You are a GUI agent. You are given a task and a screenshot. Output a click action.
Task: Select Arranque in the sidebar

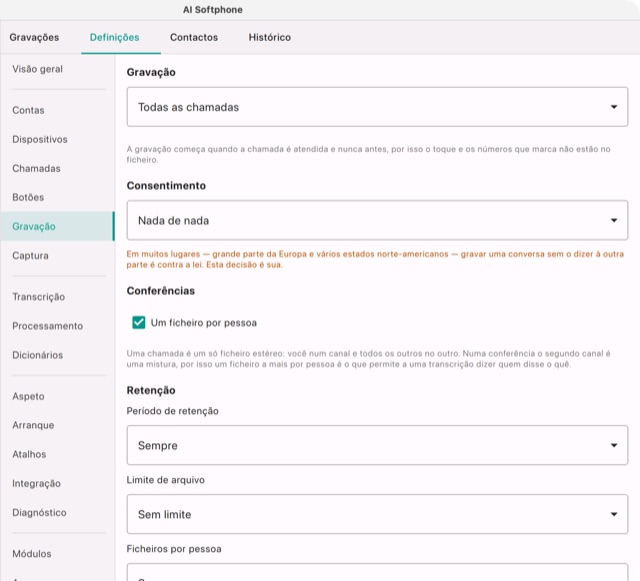pyautogui.click(x=58, y=425)
